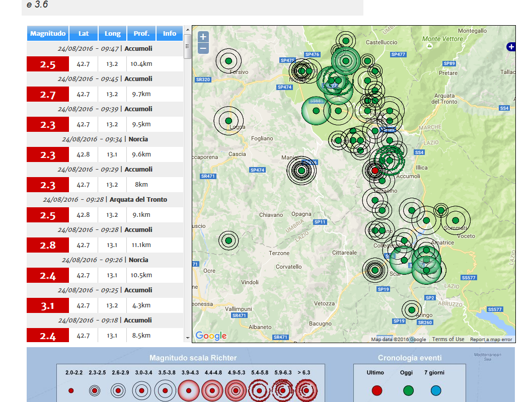The width and height of the screenshot is (532, 402).
Task: Select the Info column header
Action: (170, 33)
